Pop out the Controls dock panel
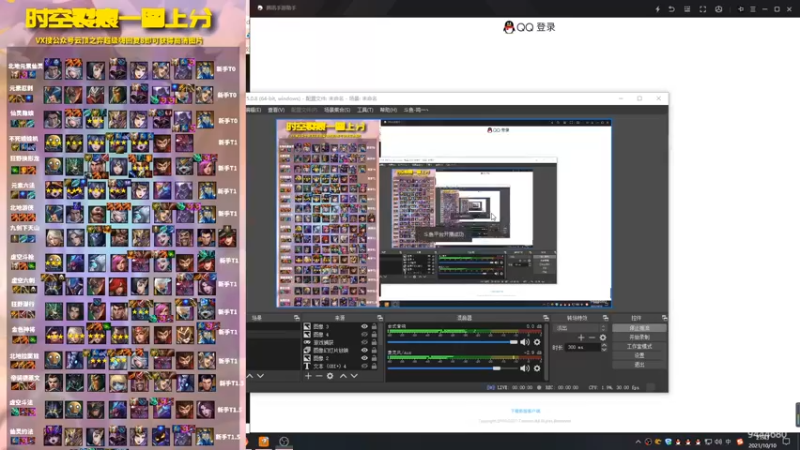The image size is (800, 450). [664, 318]
